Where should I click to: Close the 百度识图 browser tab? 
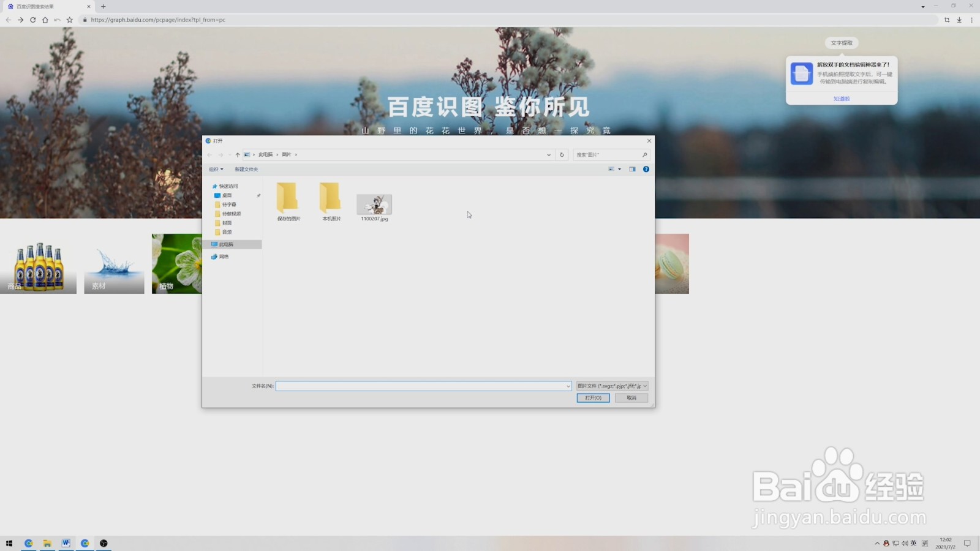[x=89, y=6]
